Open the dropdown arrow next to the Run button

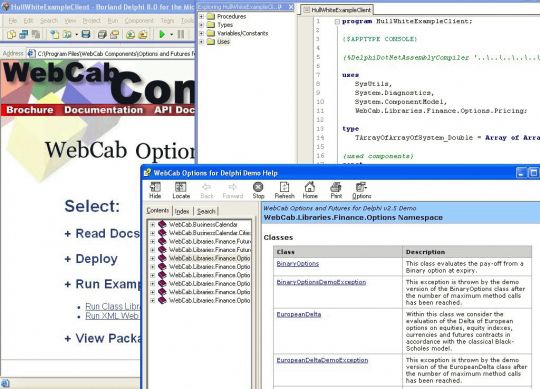pos(171,34)
